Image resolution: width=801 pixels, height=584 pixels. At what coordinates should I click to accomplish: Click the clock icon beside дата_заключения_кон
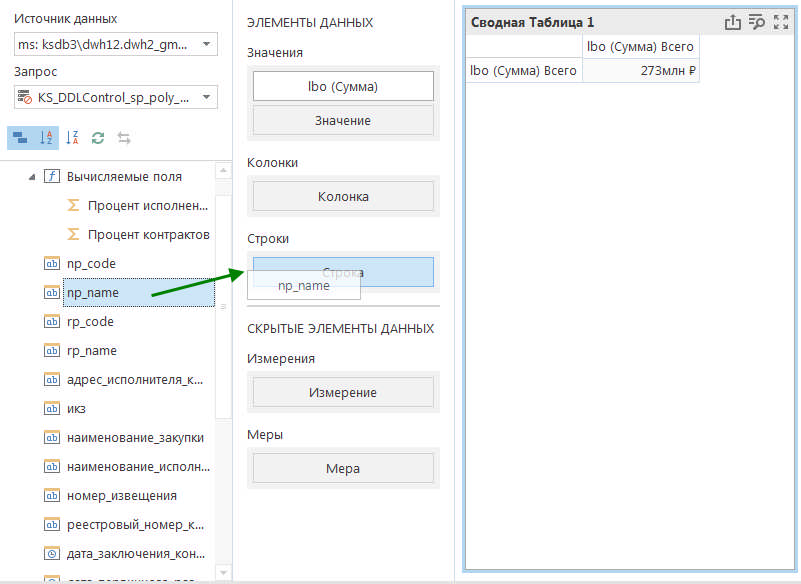tap(52, 553)
